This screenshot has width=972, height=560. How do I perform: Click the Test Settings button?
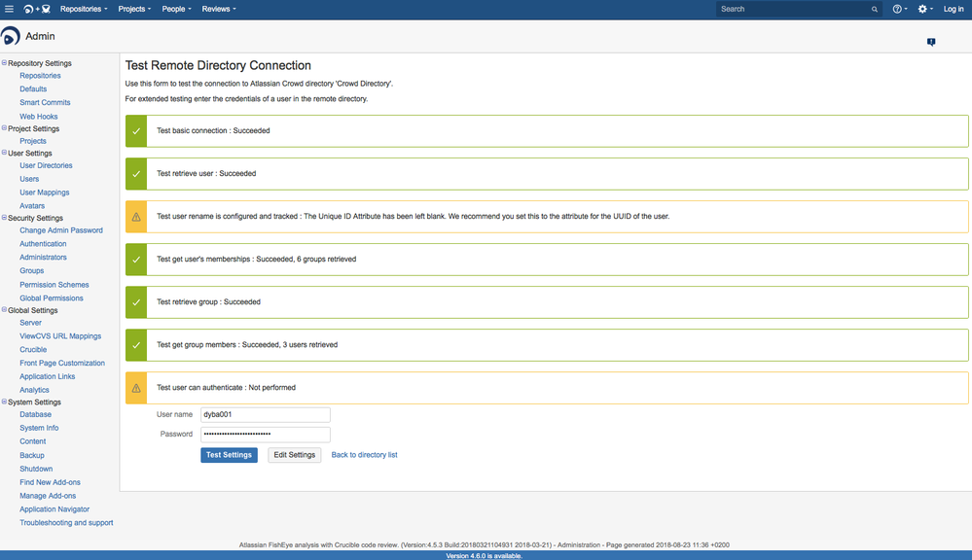(229, 455)
